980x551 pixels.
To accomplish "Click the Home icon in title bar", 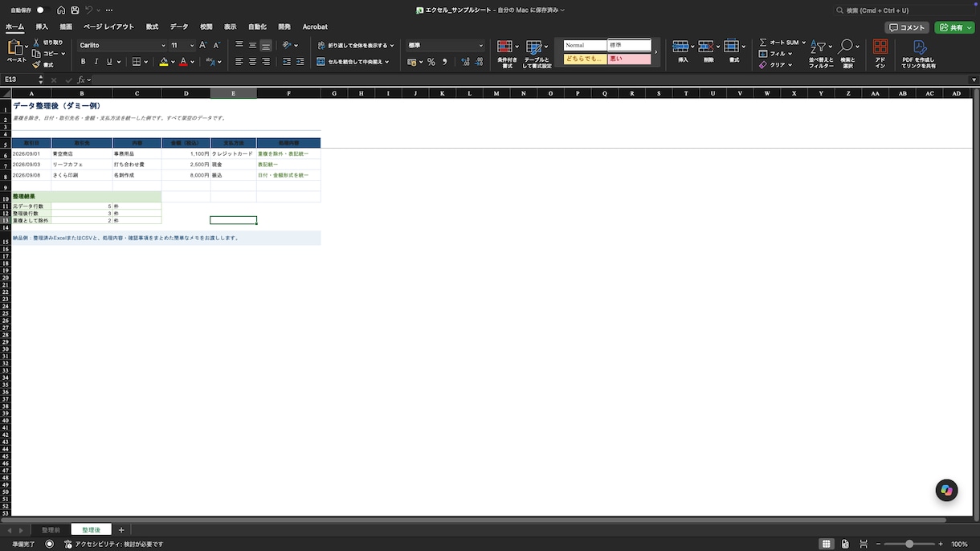I will [61, 10].
